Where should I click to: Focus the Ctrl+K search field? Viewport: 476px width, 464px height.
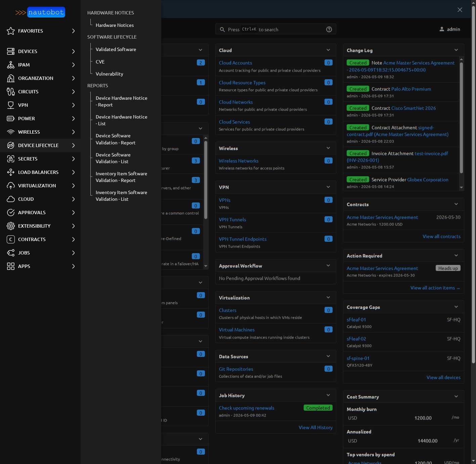pyautogui.click(x=276, y=30)
